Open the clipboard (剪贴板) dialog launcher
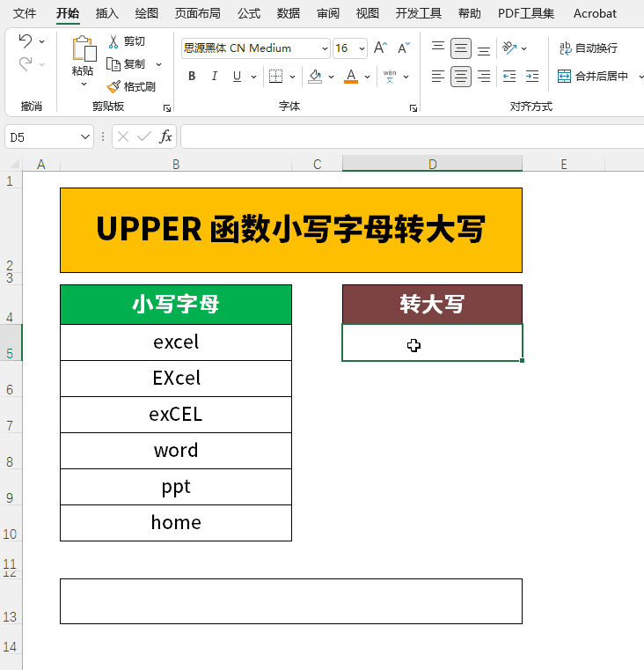 (167, 108)
